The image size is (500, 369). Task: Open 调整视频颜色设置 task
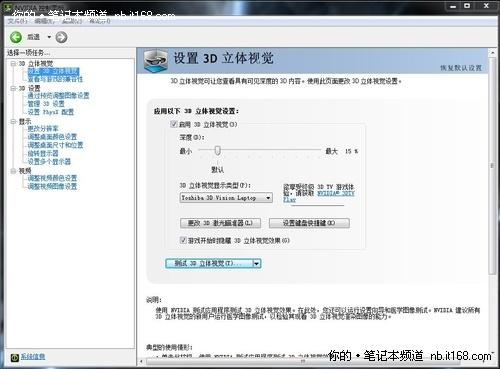pos(52,178)
